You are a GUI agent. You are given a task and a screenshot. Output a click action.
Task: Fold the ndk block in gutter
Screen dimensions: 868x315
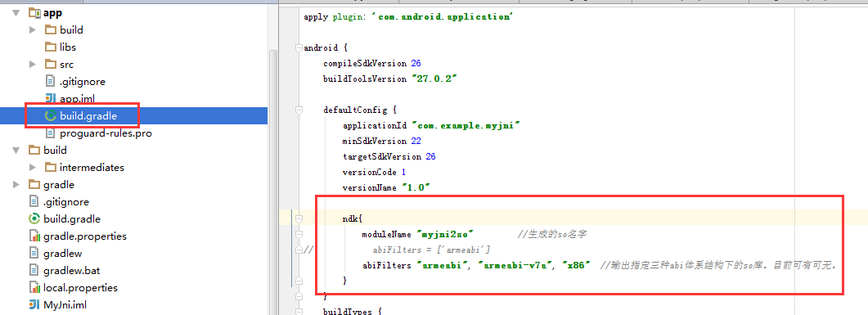[x=299, y=218]
